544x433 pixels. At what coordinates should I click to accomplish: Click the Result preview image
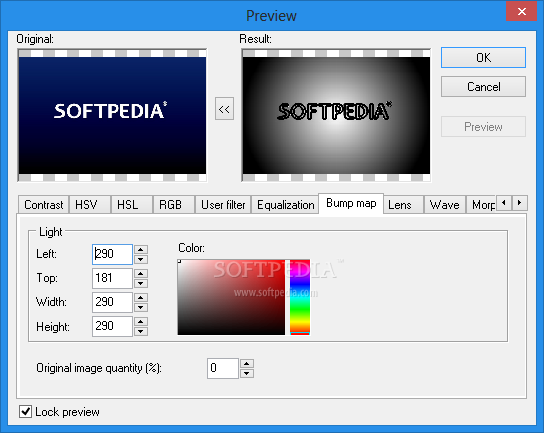pyautogui.click(x=336, y=115)
